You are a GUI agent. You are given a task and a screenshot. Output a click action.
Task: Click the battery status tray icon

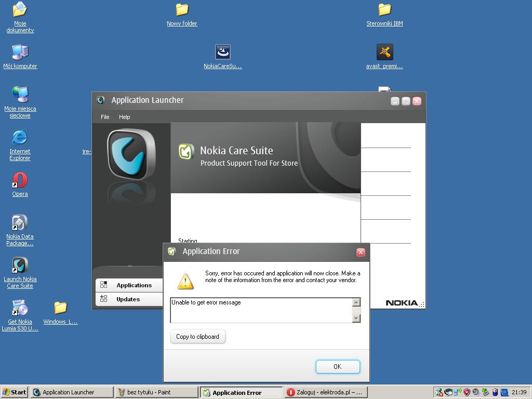(x=495, y=392)
